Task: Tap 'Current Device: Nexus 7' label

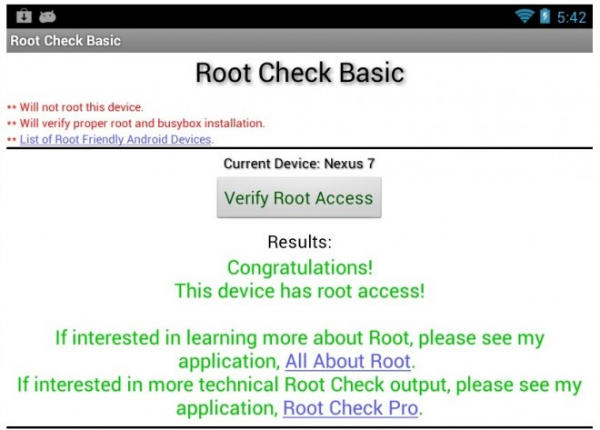Action: (299, 164)
